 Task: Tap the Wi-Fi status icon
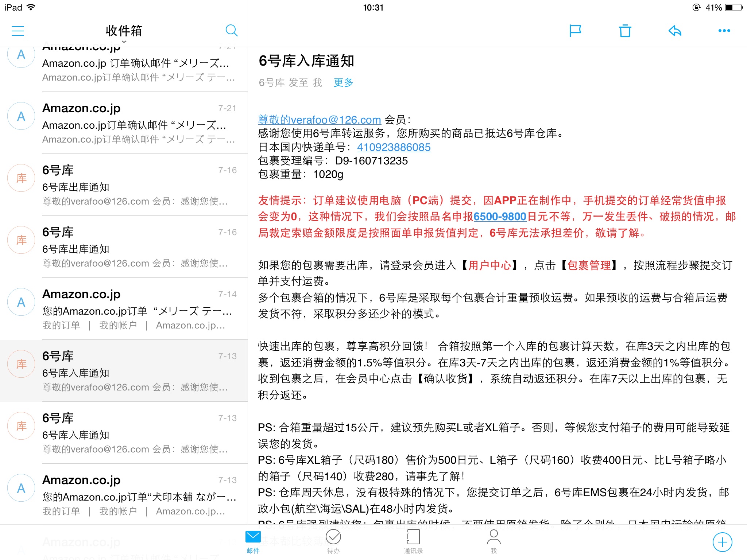[31, 7]
